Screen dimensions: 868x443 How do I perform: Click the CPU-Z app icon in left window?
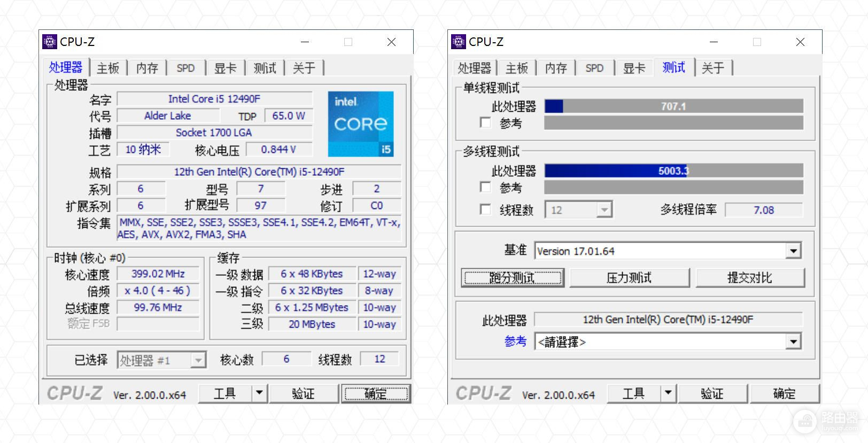click(x=50, y=42)
